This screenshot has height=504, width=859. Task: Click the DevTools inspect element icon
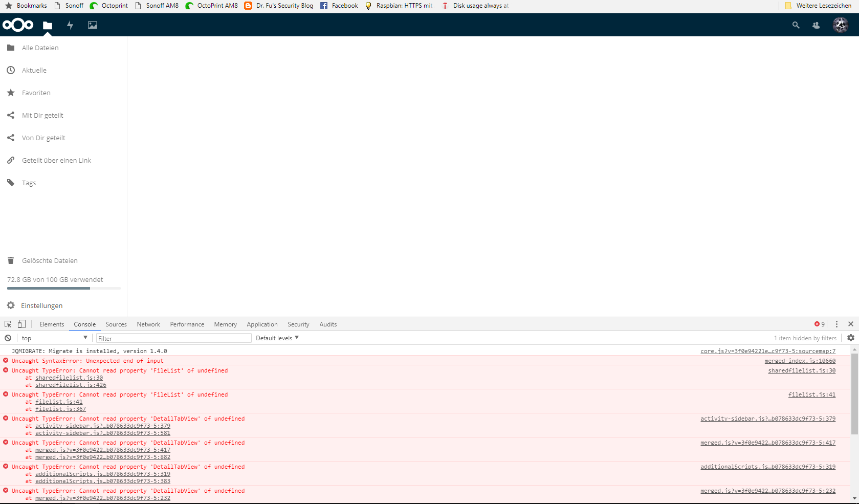click(x=8, y=324)
